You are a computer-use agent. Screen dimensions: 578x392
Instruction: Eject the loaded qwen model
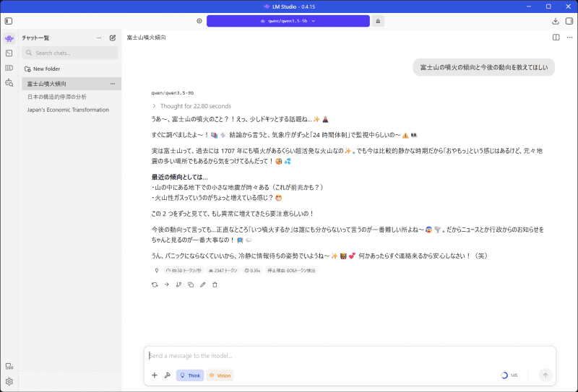378,21
